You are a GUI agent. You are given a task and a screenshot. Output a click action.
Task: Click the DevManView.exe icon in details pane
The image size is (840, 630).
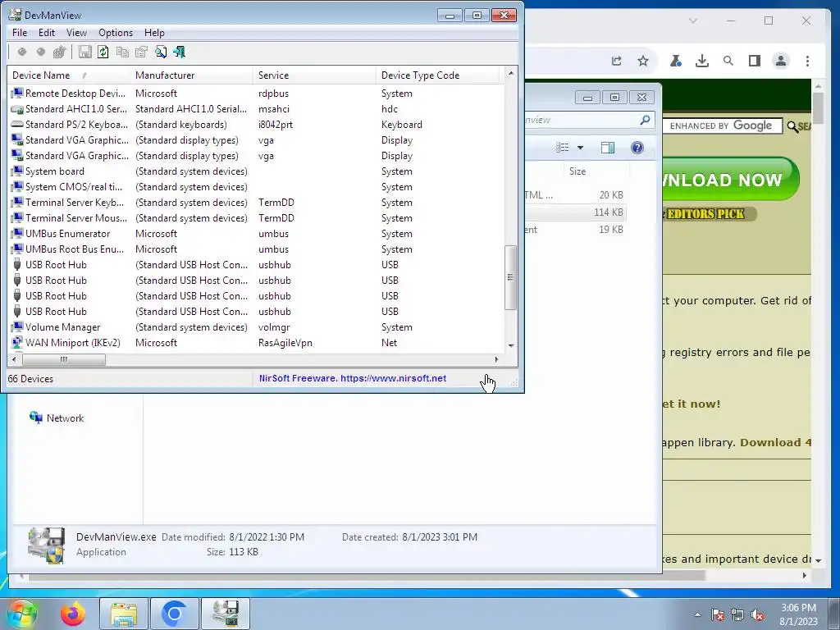click(x=47, y=545)
